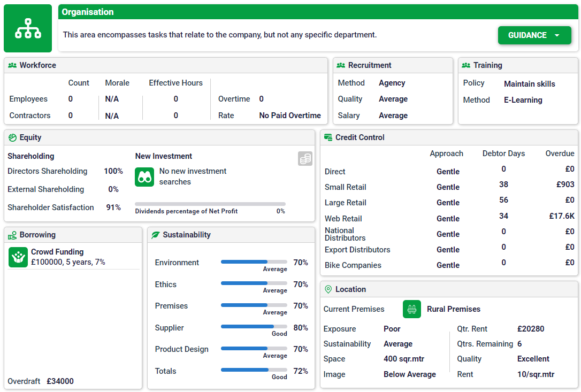Click the E-Learning training method

[x=523, y=100]
